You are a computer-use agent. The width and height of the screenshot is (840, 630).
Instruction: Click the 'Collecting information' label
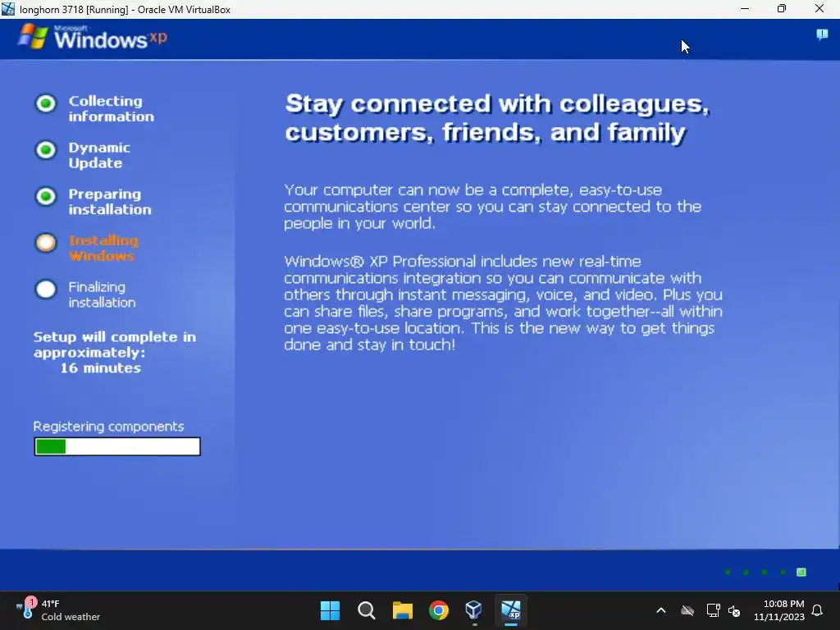pyautogui.click(x=111, y=109)
